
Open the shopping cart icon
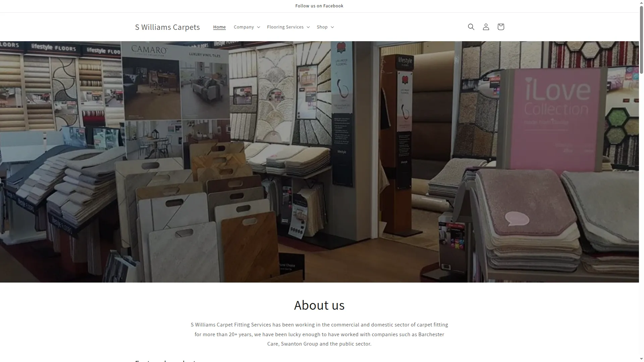pyautogui.click(x=500, y=27)
